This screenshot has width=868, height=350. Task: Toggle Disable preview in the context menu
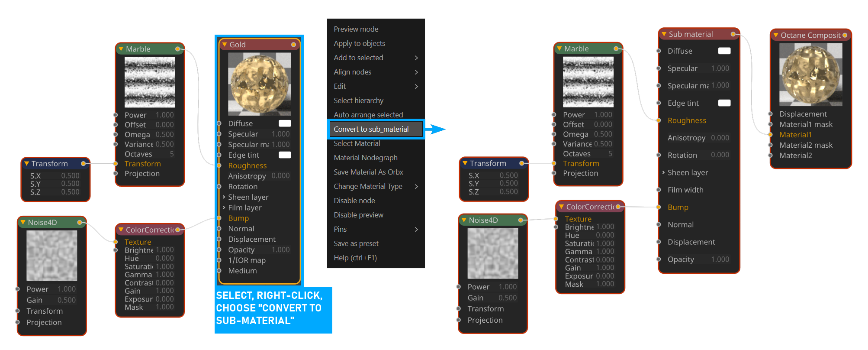click(358, 215)
